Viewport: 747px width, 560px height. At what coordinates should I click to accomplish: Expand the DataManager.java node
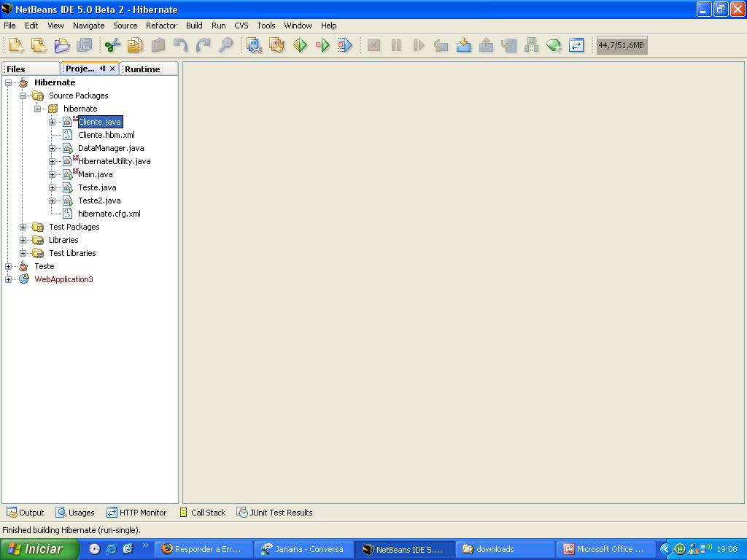point(53,148)
